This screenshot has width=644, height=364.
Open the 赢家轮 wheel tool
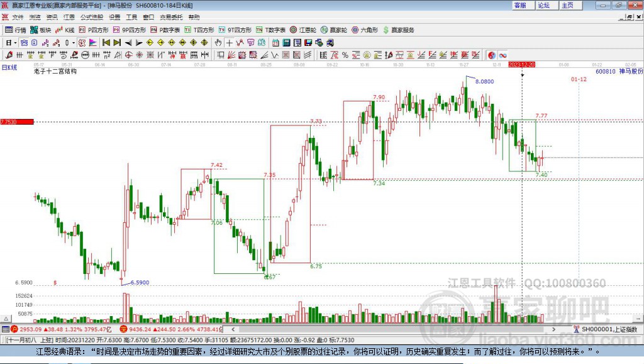334,30
